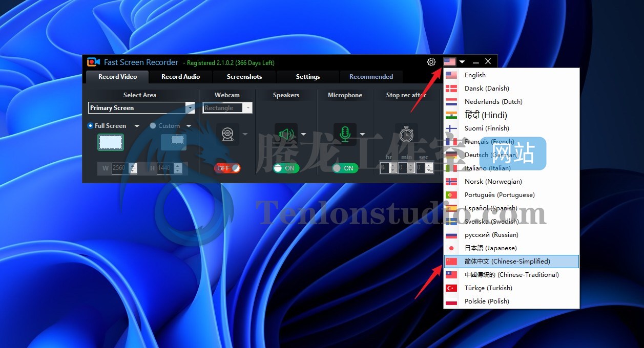Open the Rectangle webcam shape dropdown
Image resolution: width=644 pixels, height=348 pixels.
coord(227,108)
